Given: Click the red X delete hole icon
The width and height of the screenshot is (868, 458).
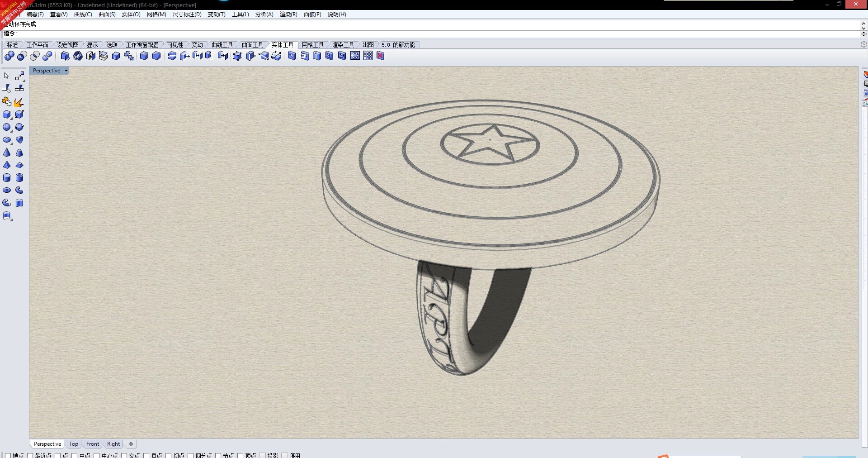Looking at the screenshot, I should (381, 56).
